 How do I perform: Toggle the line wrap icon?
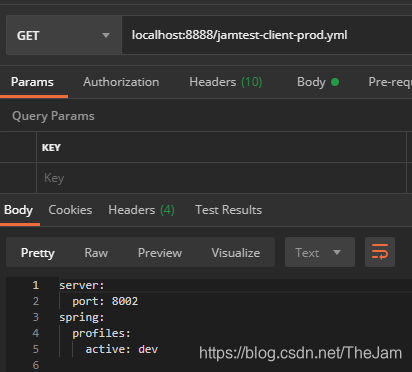click(380, 252)
